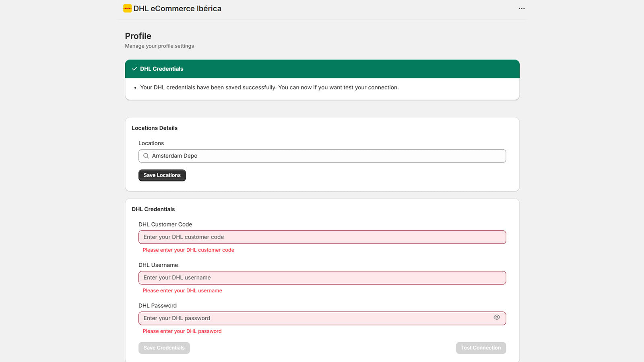The image size is (644, 362).
Task: Click 'Please enter your DHL password' error
Action: click(x=182, y=331)
